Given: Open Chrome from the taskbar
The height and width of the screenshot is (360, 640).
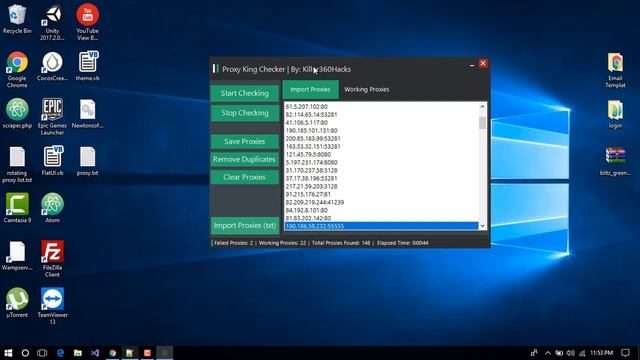Looking at the screenshot, I should pyautogui.click(x=113, y=353).
